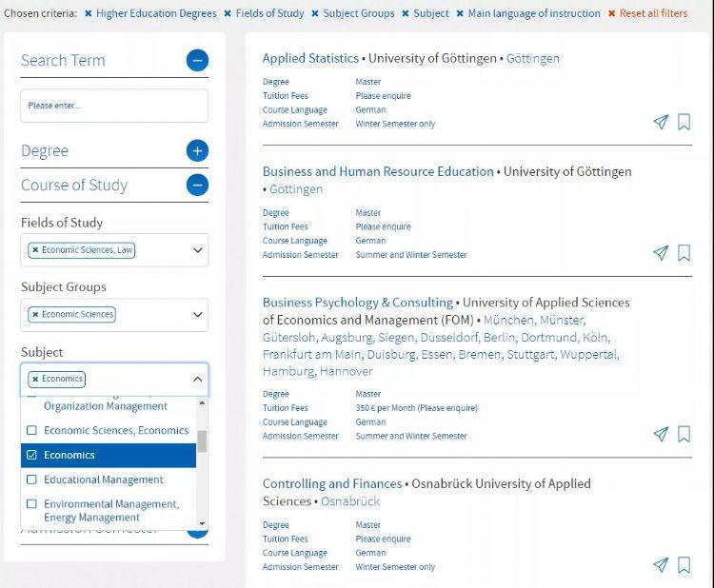Remove the Higher Education Degrees filter
This screenshot has height=588, width=714.
tap(89, 13)
